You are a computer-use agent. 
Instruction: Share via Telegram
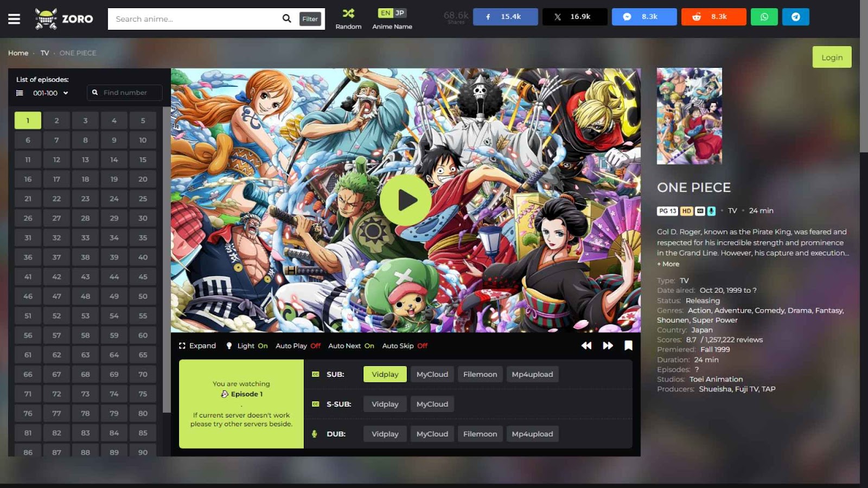tap(796, 17)
